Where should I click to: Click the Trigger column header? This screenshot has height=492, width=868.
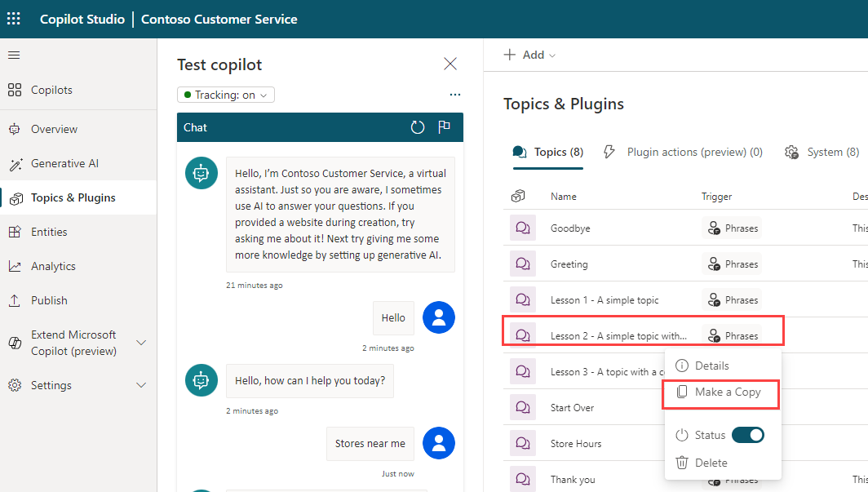tap(716, 197)
